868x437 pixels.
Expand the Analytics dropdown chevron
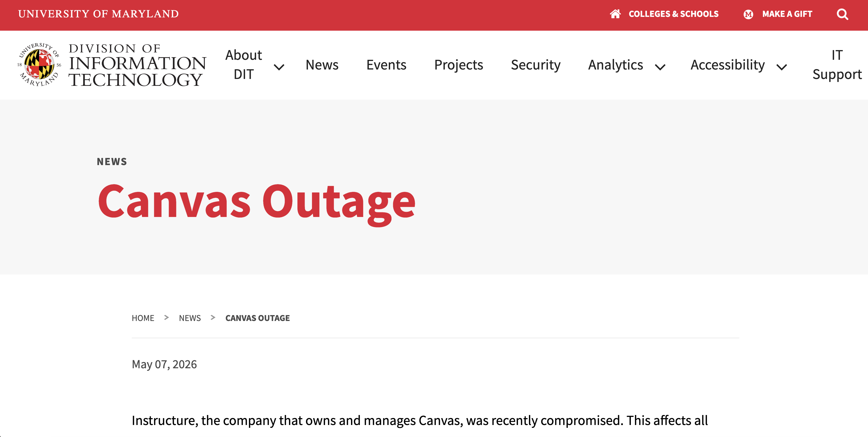[660, 67]
